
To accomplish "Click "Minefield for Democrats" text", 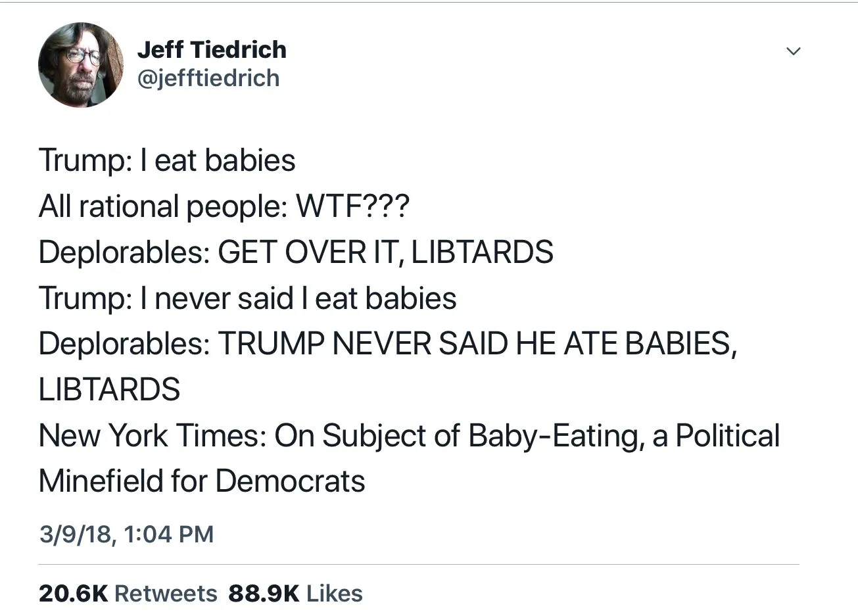I will pos(201,481).
